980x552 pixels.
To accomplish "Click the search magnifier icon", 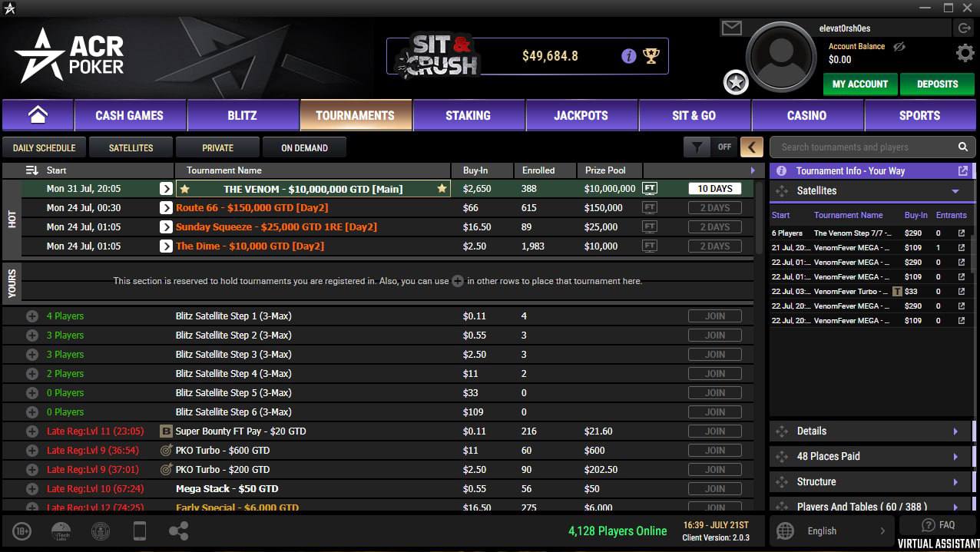I will 962,147.
